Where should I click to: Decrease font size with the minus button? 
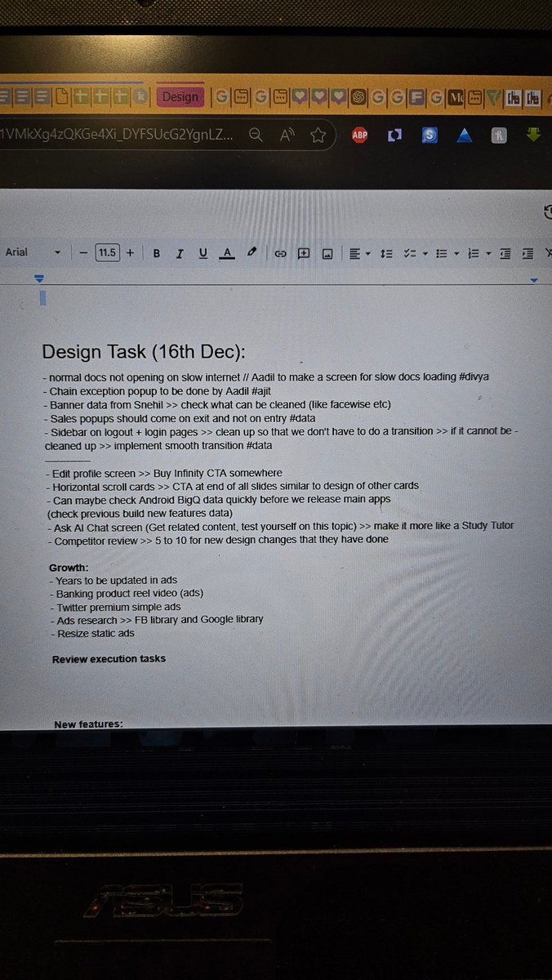coord(83,252)
